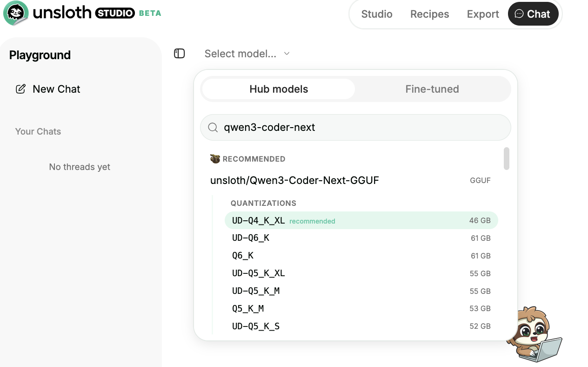Switch to the Fine-tuned tab
The width and height of the screenshot is (588, 367).
point(432,89)
